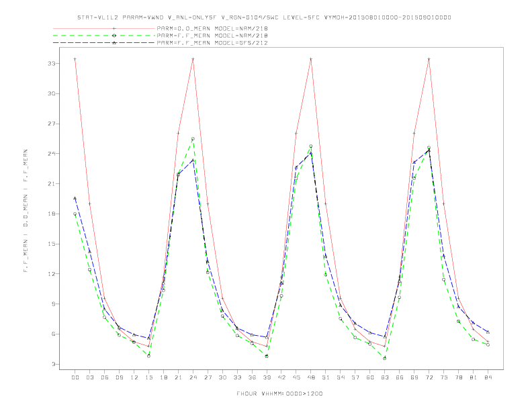This screenshot has width=532, height=411.
Task: Click x-axis tick label 24
Action: click(193, 377)
